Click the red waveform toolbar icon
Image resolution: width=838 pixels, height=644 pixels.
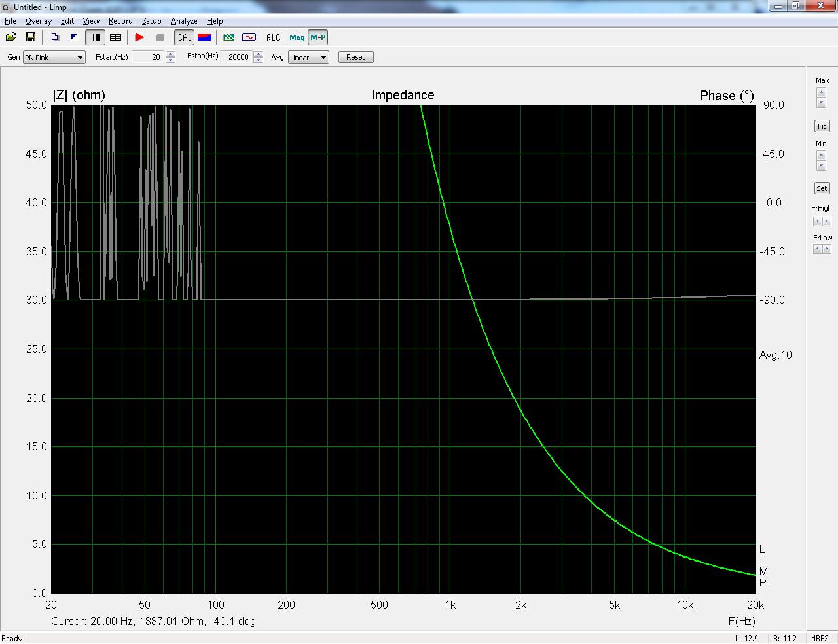point(249,37)
